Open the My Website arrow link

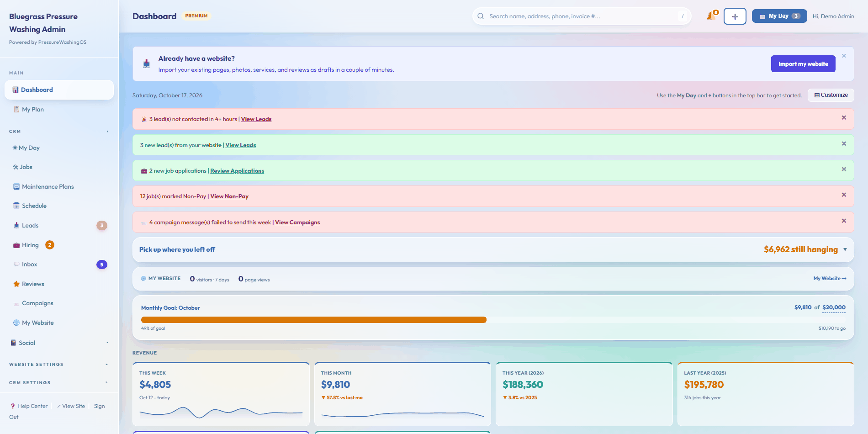coord(830,278)
